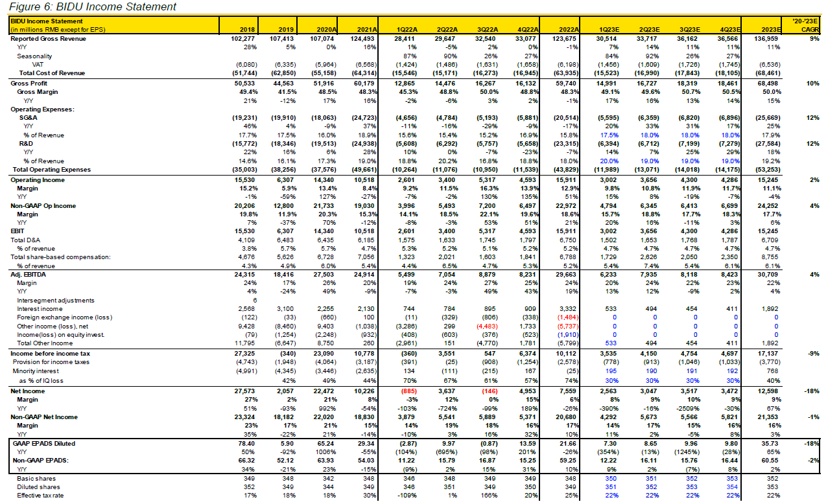Select the 'Total D&A' row label
Screen dimensions: 839x504
(x=24, y=240)
